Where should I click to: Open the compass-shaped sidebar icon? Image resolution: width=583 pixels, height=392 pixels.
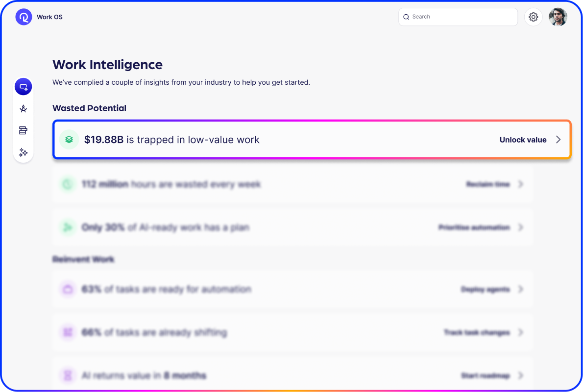tap(23, 109)
